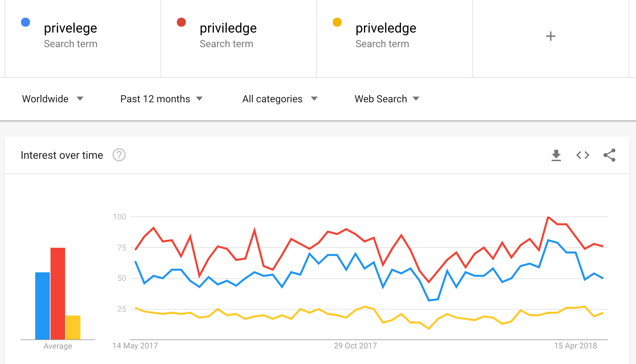Expand the Past 12 months dropdown
This screenshot has height=364, width=636.
[161, 99]
